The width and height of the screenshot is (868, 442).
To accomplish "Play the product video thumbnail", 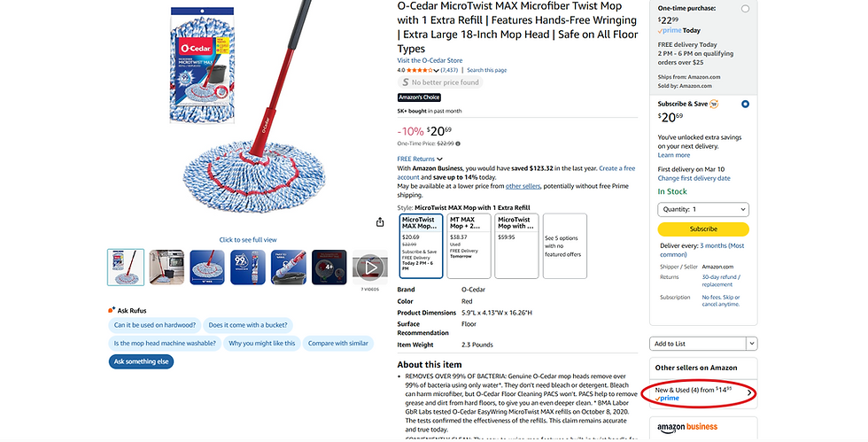I will tap(370, 268).
